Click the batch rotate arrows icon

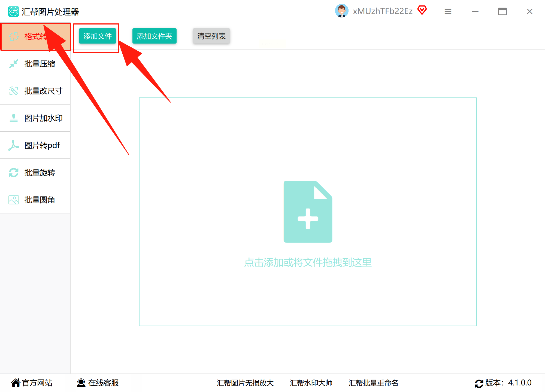click(x=14, y=173)
